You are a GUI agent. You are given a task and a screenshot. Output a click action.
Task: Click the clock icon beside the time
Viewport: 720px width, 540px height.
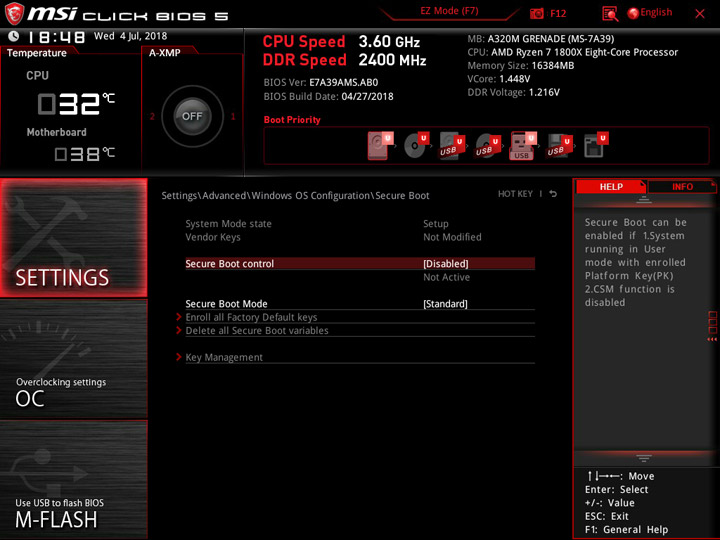tap(14, 36)
